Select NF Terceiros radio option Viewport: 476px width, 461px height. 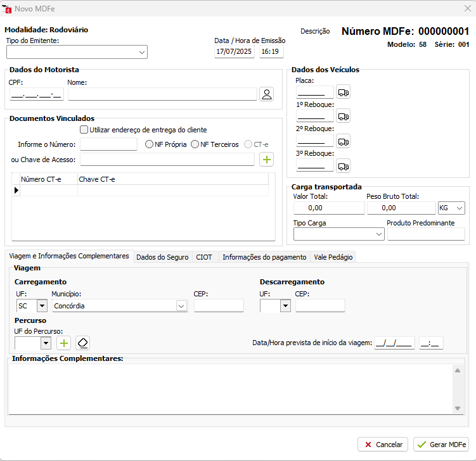pos(195,144)
